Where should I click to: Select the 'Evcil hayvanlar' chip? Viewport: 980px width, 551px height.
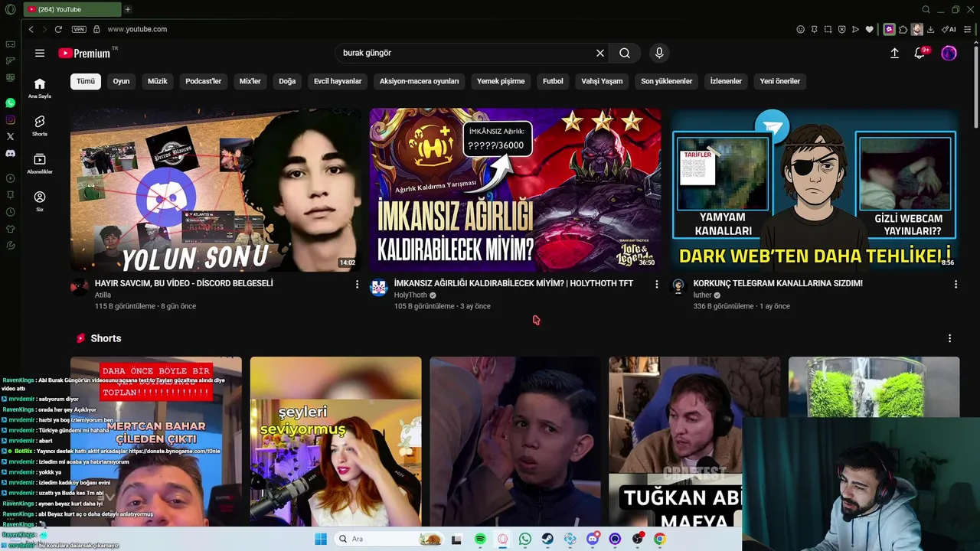[338, 81]
